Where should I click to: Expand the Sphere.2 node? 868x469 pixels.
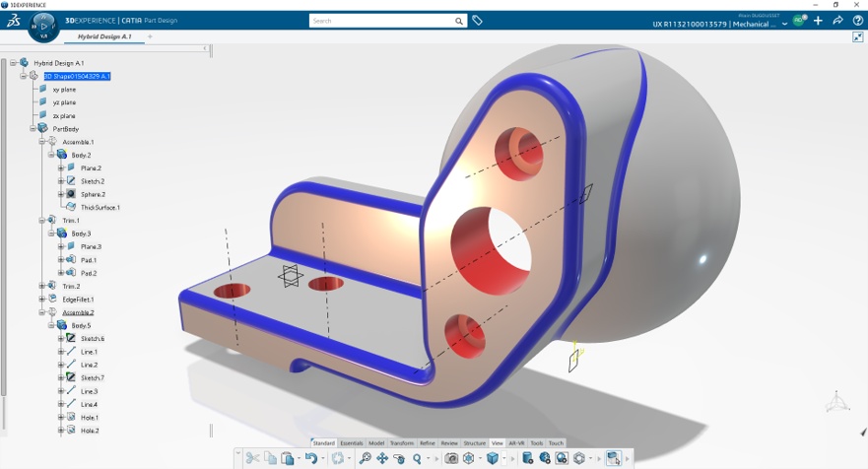[x=61, y=194]
